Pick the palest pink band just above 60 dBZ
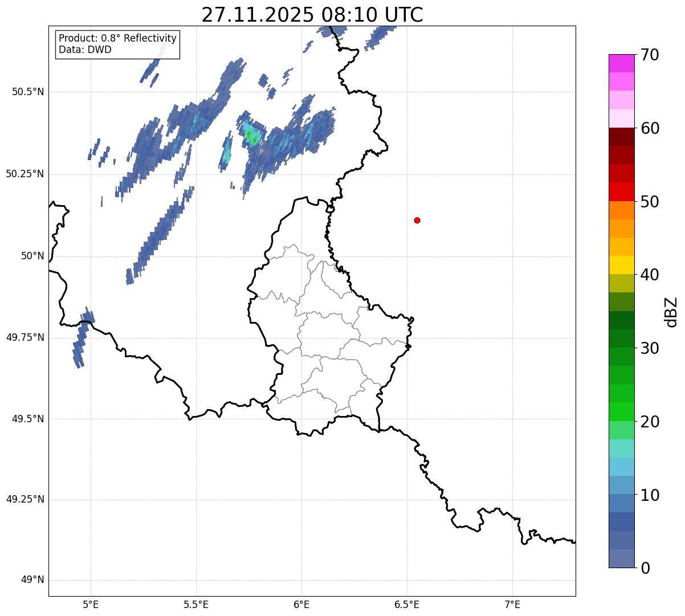The image size is (685, 616). pos(621,119)
